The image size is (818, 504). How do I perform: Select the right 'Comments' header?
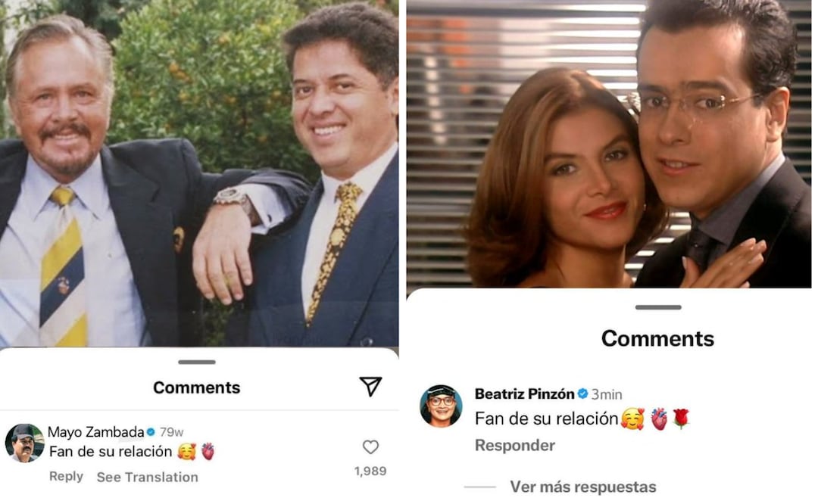[657, 338]
